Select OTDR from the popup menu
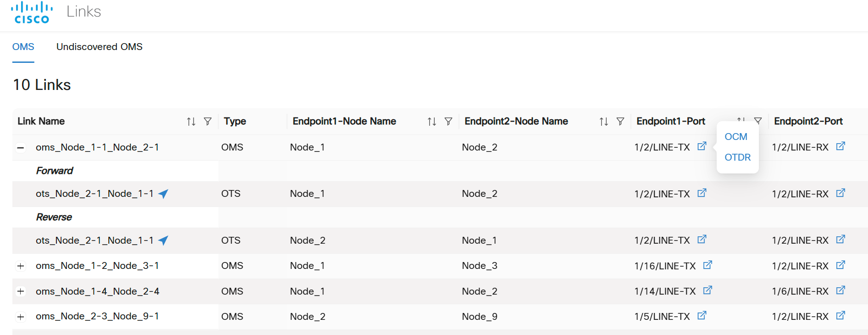The height and width of the screenshot is (335, 868). tap(738, 157)
